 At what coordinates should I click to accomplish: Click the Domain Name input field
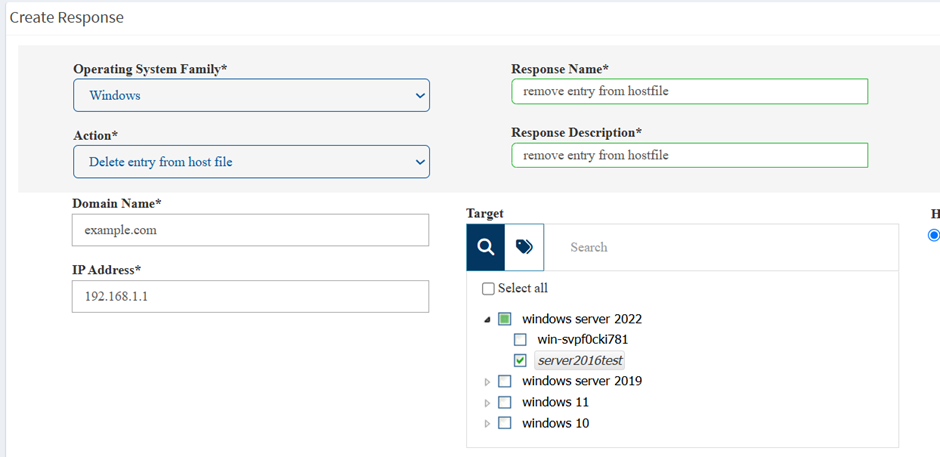click(x=250, y=230)
